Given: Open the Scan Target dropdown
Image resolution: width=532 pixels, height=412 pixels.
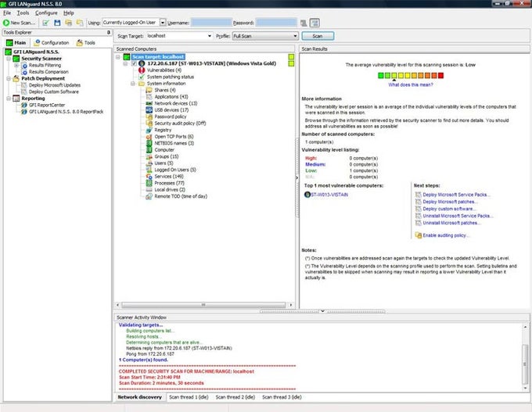Looking at the screenshot, I should (210, 36).
